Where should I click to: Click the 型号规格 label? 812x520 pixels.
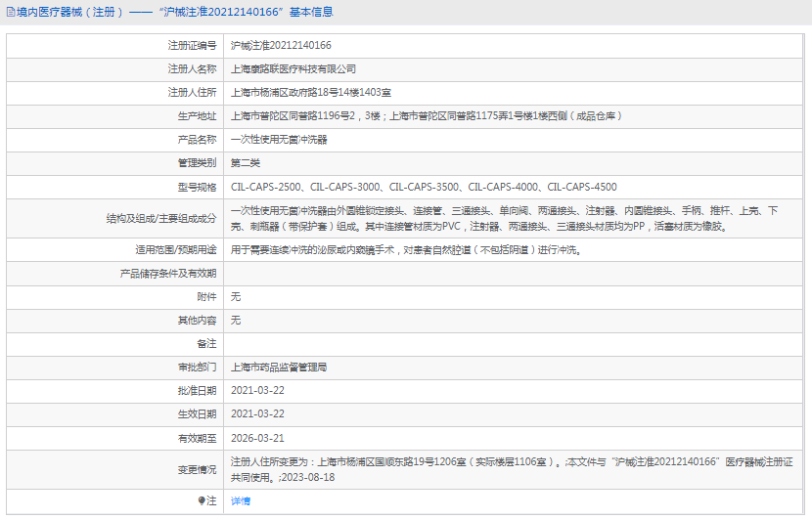(x=197, y=187)
